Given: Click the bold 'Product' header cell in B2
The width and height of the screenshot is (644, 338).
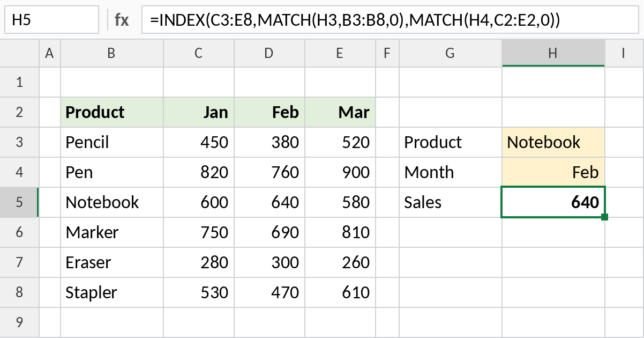Looking at the screenshot, I should pyautogui.click(x=112, y=112).
